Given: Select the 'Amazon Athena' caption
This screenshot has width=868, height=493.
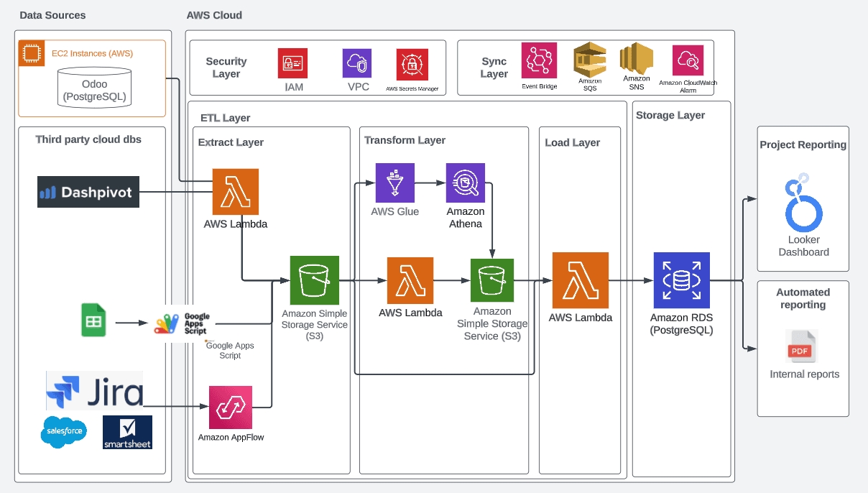Looking at the screenshot, I should click(466, 217).
